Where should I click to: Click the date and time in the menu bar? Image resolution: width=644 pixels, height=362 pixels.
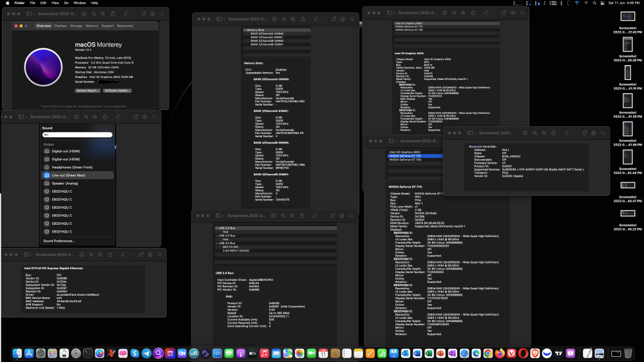(x=624, y=3)
